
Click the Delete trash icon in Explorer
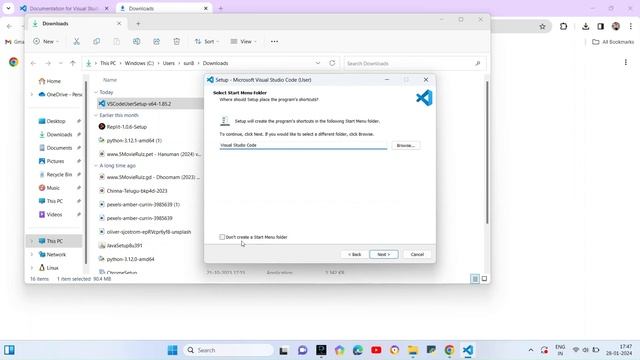click(176, 41)
